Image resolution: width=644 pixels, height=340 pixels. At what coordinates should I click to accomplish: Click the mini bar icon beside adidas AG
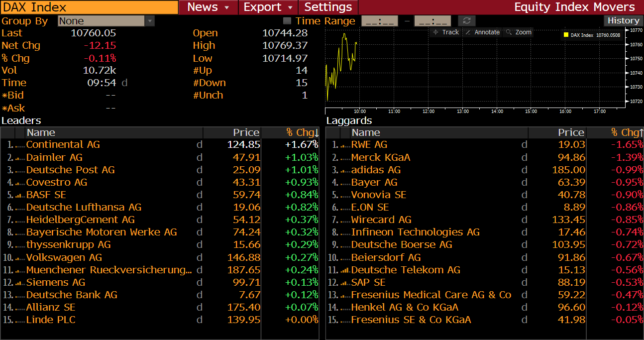pos(345,170)
